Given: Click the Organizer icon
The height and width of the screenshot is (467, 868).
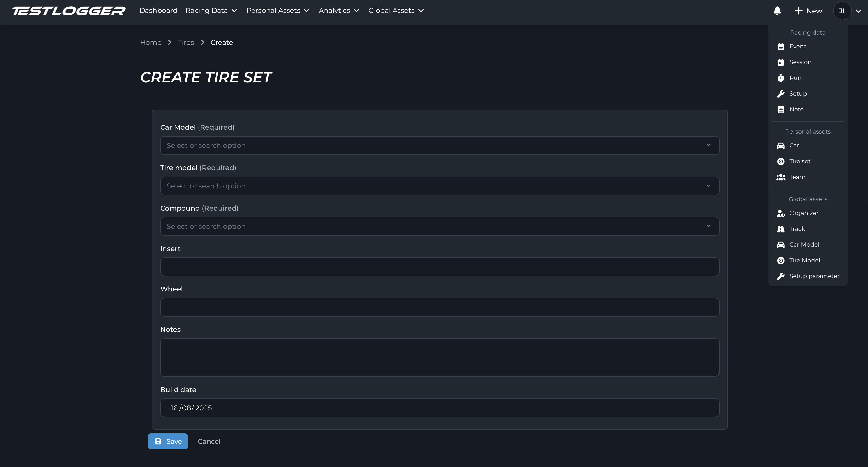Looking at the screenshot, I should (x=781, y=213).
